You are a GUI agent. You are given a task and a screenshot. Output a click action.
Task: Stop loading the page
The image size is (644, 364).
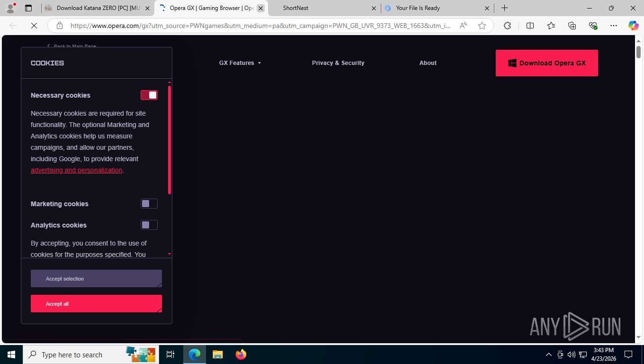[34, 26]
